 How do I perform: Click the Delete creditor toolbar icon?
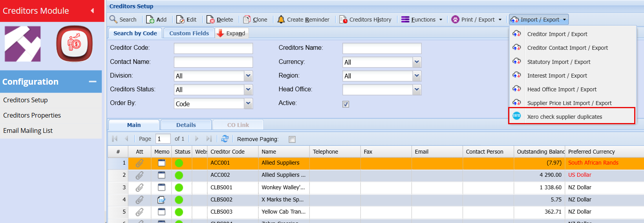pos(210,20)
